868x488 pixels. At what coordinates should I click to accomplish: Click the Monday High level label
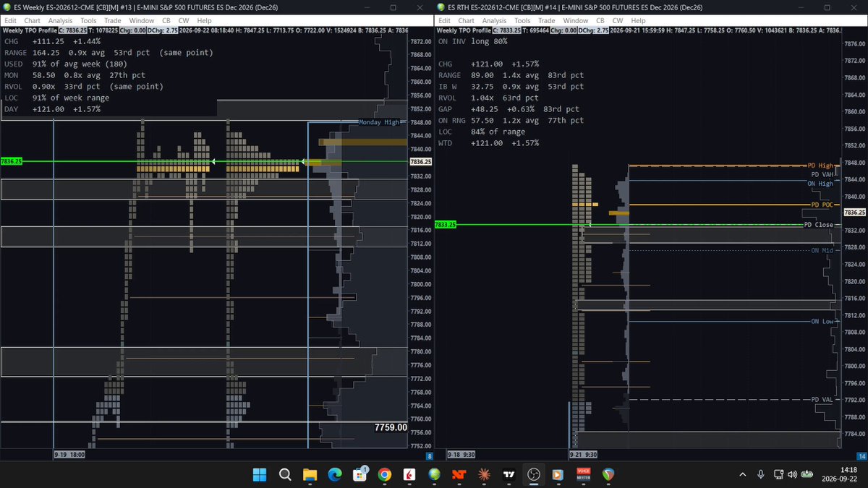click(x=379, y=122)
